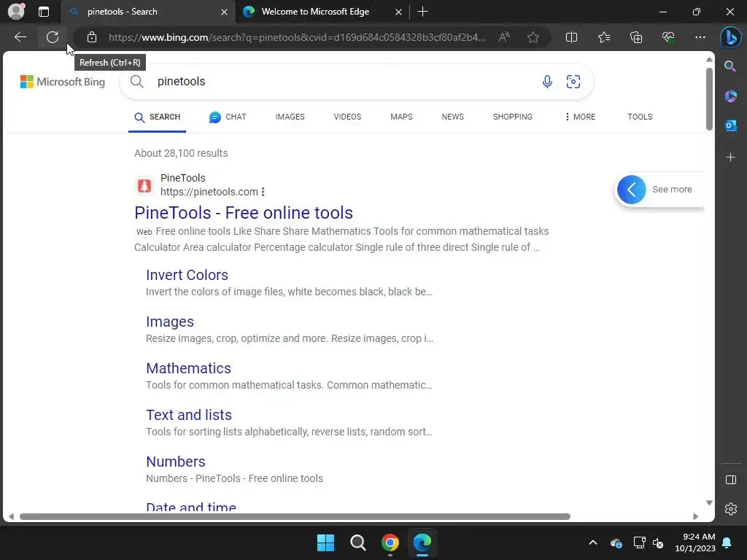Screen dimensions: 747x560
Task: Open Bing Copilot sidebar button
Action: (x=730, y=38)
